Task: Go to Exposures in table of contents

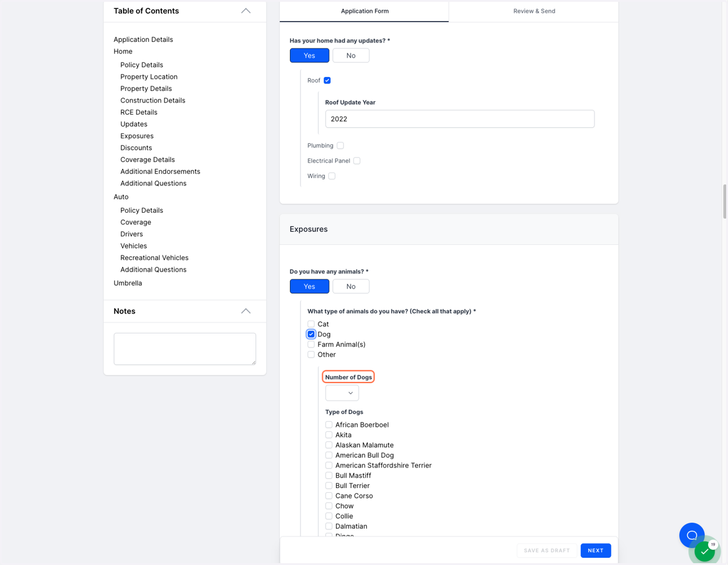Action: pyautogui.click(x=136, y=136)
